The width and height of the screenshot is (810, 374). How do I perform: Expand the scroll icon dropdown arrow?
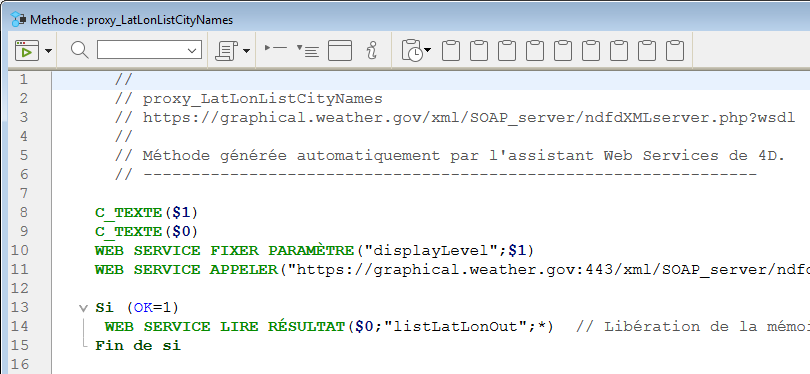246,51
